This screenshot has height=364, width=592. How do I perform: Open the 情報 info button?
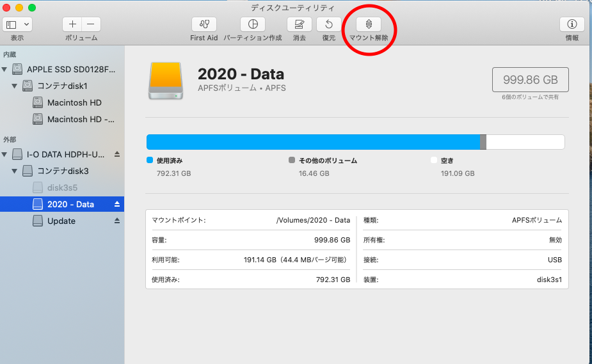click(572, 24)
